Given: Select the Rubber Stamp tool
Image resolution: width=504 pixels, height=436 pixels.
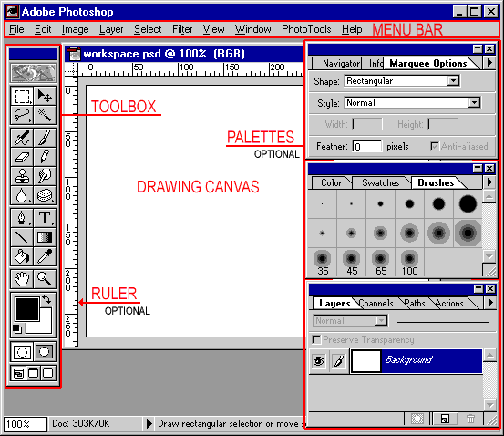Looking at the screenshot, I should [x=22, y=176].
